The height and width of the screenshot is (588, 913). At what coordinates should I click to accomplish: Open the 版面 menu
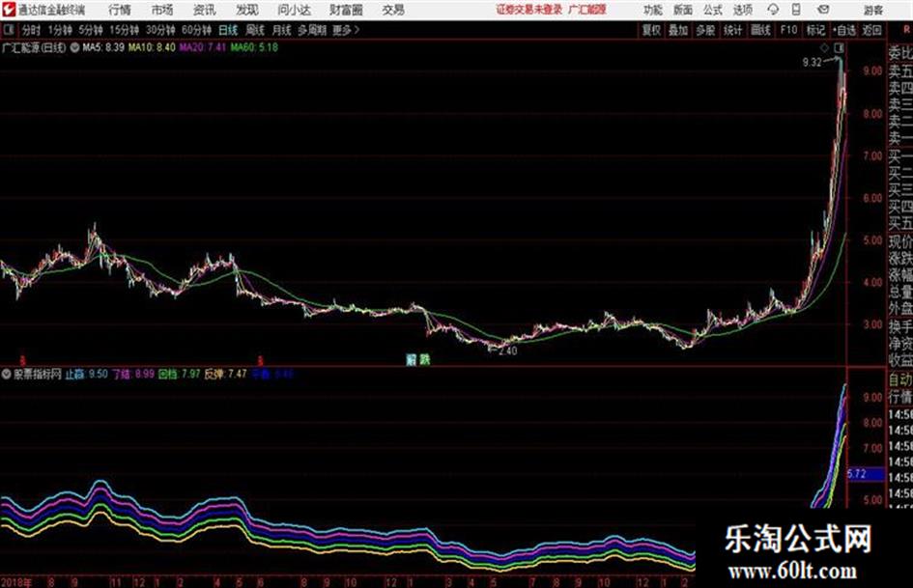(682, 10)
